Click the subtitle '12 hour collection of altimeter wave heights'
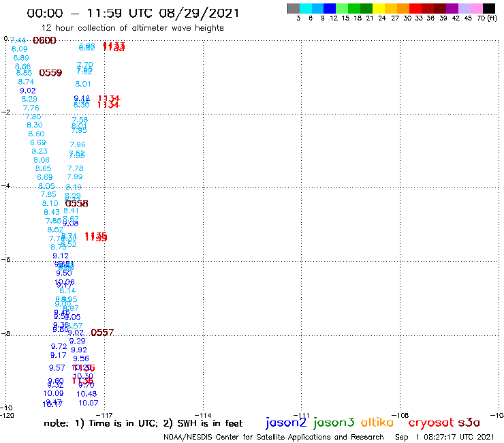This screenshot has width=504, height=443. tap(133, 28)
